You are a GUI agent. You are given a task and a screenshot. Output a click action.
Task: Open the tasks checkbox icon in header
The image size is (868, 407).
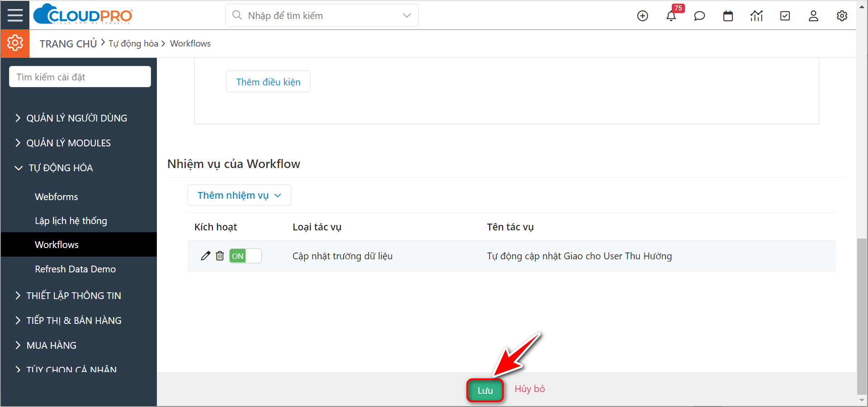click(785, 16)
